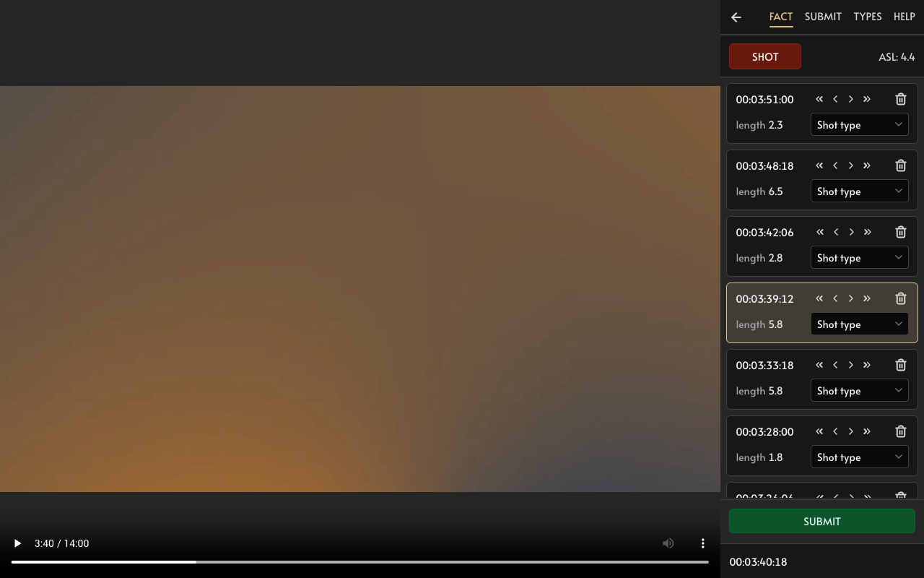Play the video
Screen dimensions: 924x578
point(17,543)
